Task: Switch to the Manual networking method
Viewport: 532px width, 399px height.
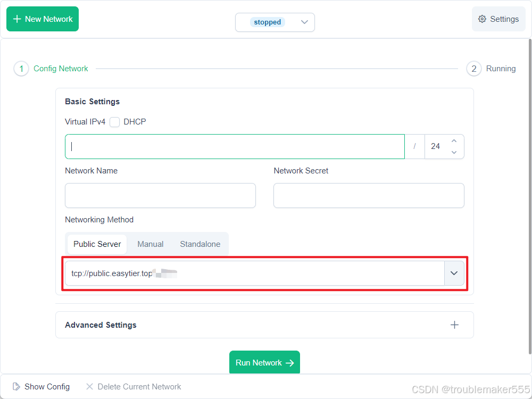Action: (x=151, y=244)
